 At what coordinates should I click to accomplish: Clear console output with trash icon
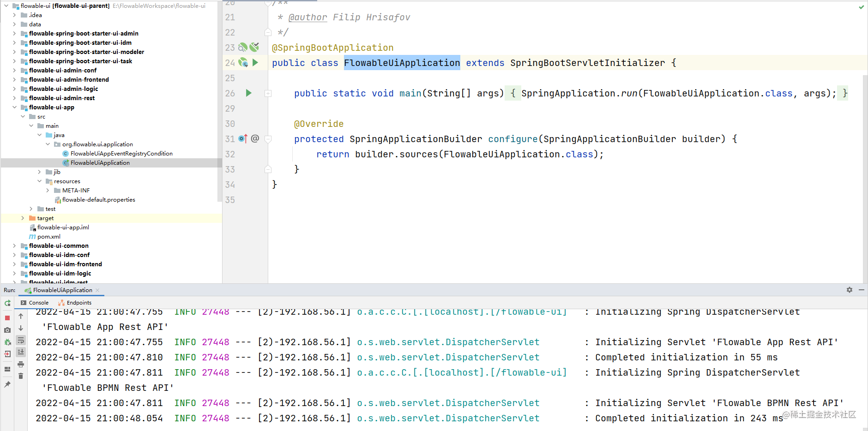[21, 376]
